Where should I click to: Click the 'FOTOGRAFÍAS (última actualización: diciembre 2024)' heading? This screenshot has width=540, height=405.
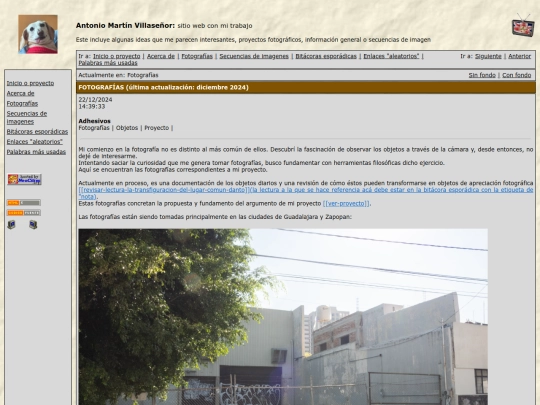pyautogui.click(x=163, y=87)
